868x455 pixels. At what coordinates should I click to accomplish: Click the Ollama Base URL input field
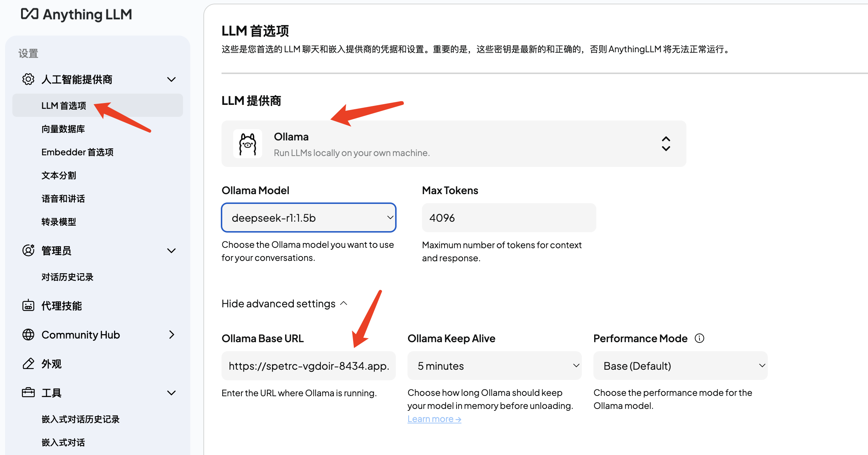click(309, 366)
